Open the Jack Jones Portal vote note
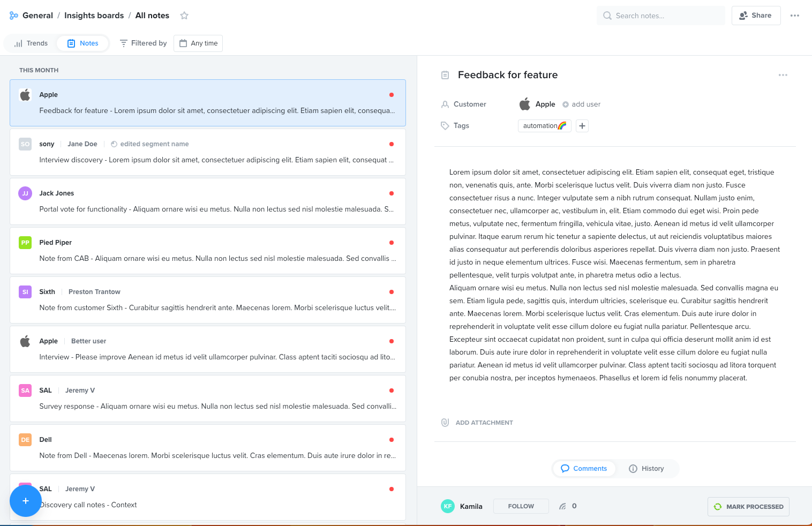 click(x=208, y=201)
